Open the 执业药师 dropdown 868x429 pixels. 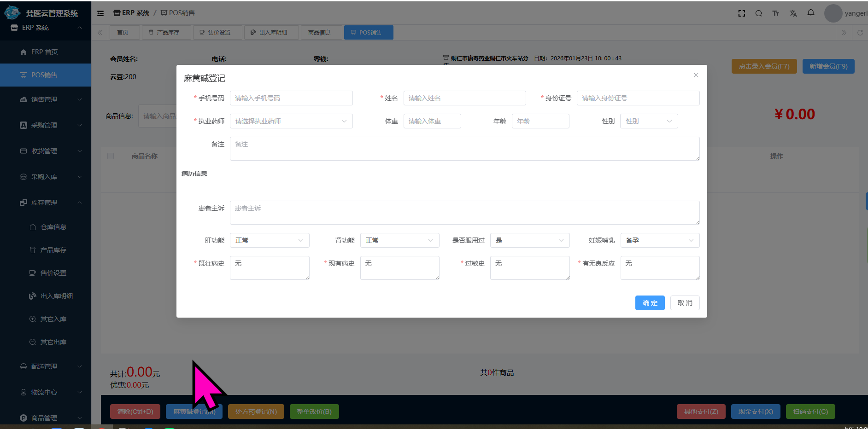coord(291,121)
